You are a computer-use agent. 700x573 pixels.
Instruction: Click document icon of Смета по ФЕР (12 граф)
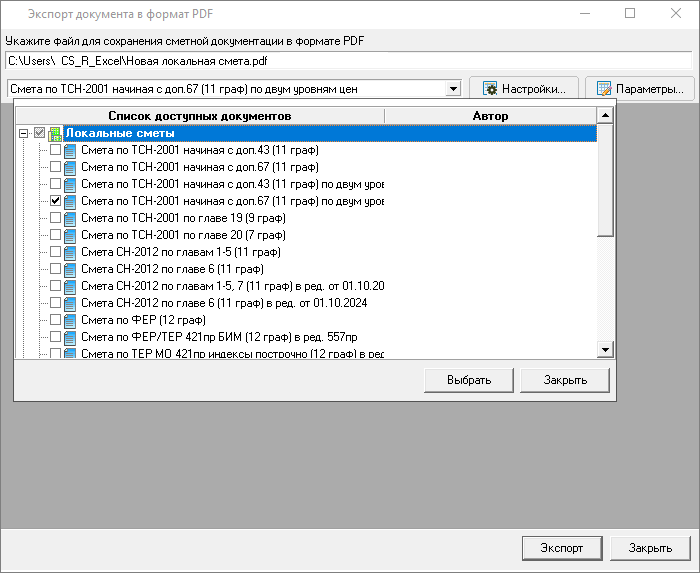[x=70, y=320]
